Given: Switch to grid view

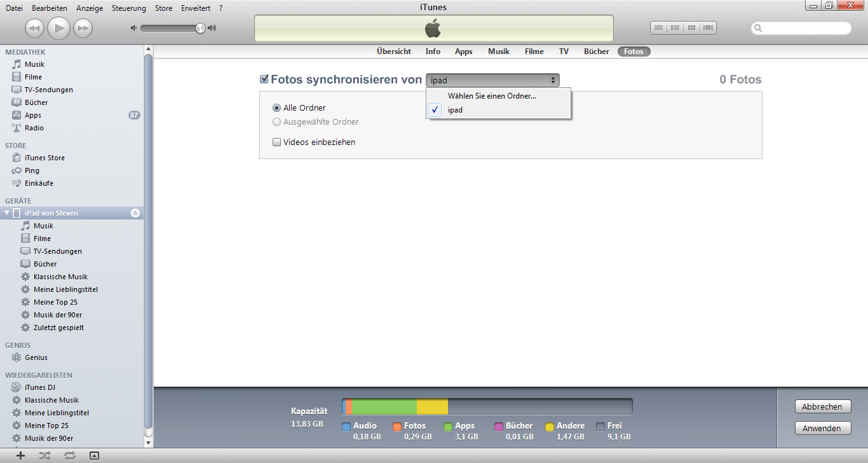Looking at the screenshot, I should click(692, 27).
